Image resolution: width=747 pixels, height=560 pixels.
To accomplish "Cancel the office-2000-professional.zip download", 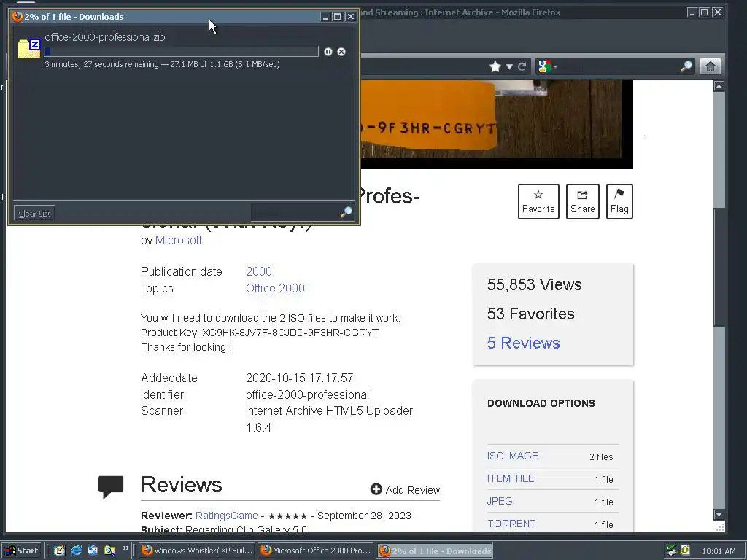I will click(x=341, y=52).
